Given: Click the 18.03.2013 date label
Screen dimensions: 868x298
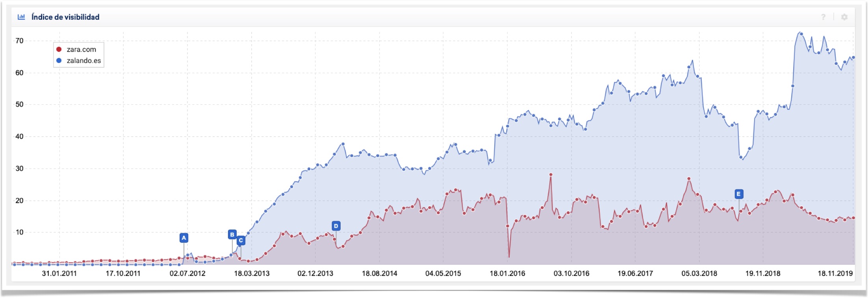Looking at the screenshot, I should [252, 273].
